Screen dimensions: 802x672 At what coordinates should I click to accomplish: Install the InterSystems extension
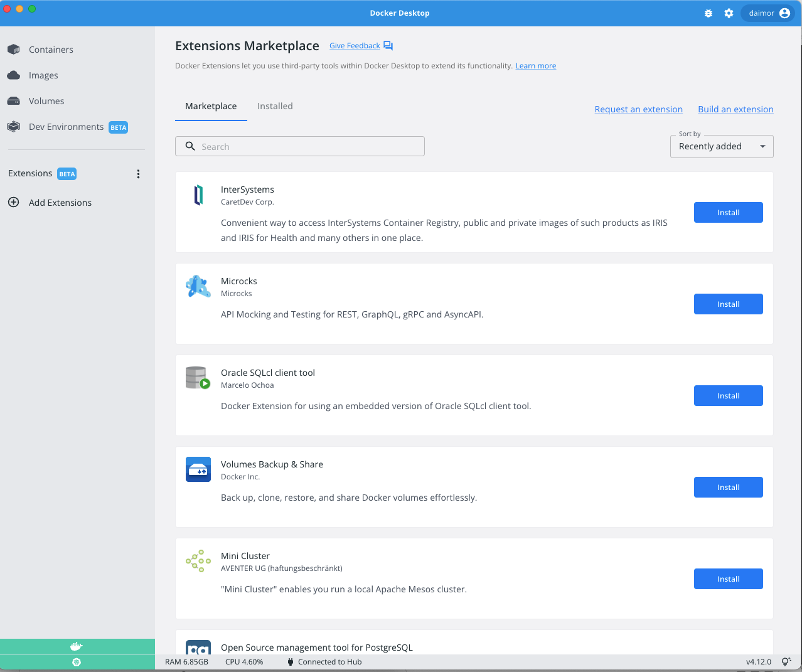pyautogui.click(x=728, y=213)
